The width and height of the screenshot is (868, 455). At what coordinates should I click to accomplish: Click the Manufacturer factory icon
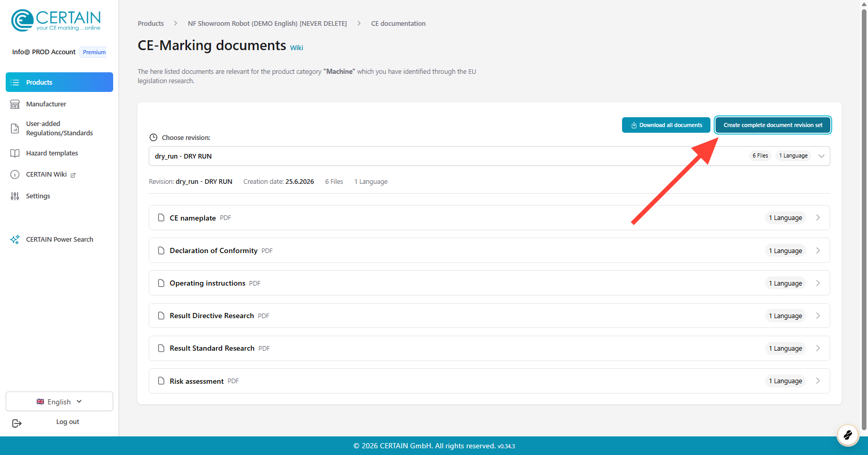tap(15, 104)
